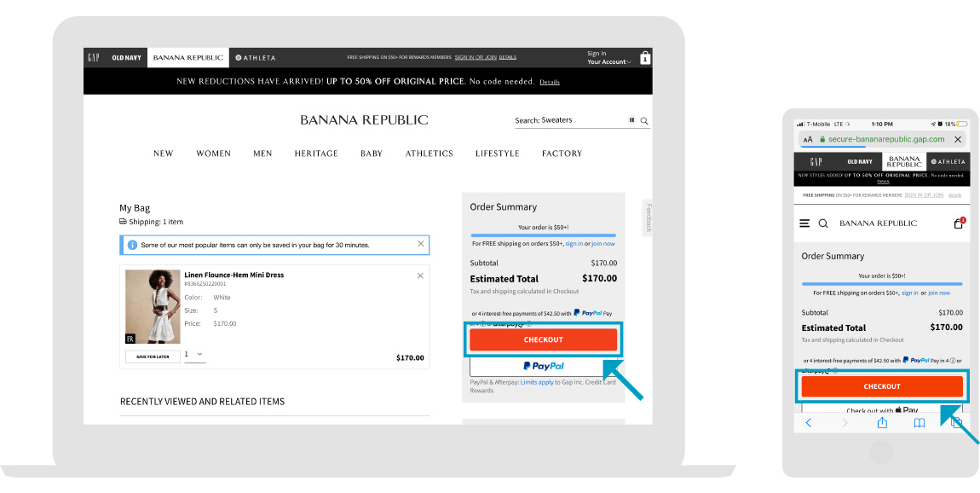980x493 pixels.
Task: Tap the Banana Republic logo on mobile
Action: coord(878,223)
